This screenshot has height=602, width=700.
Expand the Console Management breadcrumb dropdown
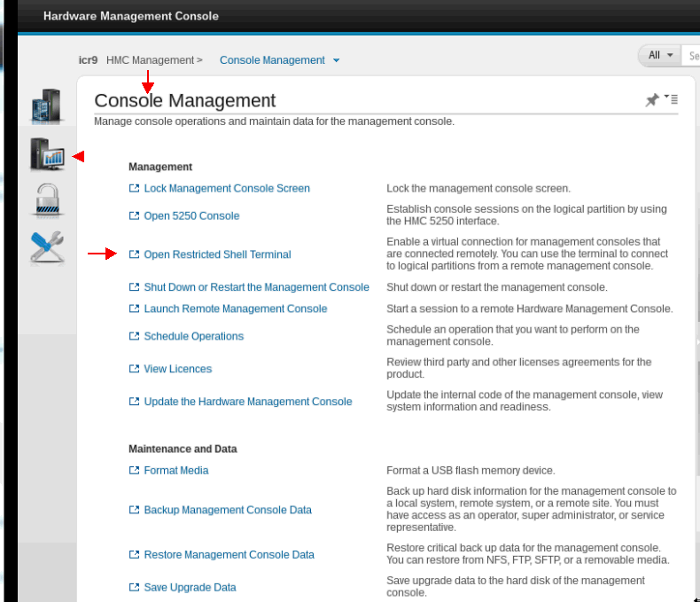pos(336,61)
